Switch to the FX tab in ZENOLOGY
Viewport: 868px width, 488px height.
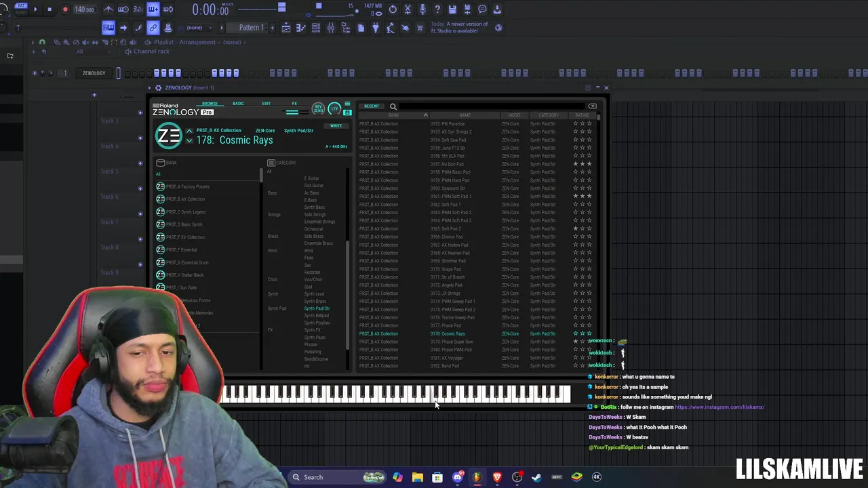(x=294, y=104)
